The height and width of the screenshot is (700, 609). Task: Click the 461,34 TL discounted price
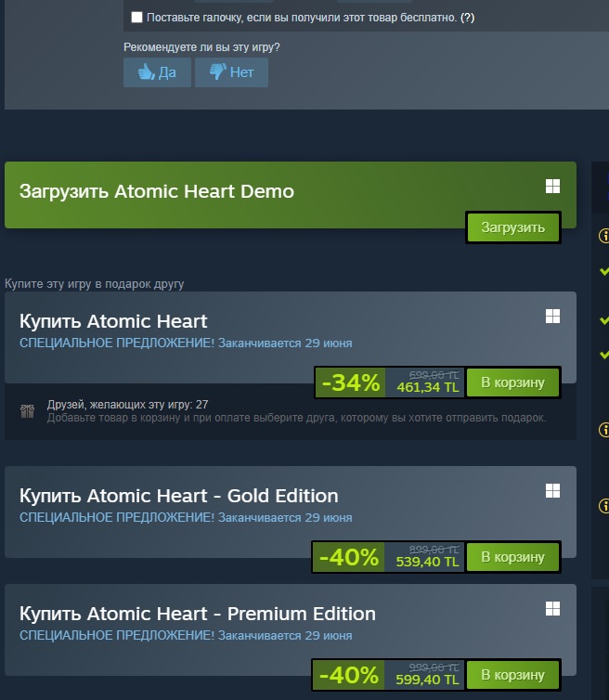(x=428, y=388)
